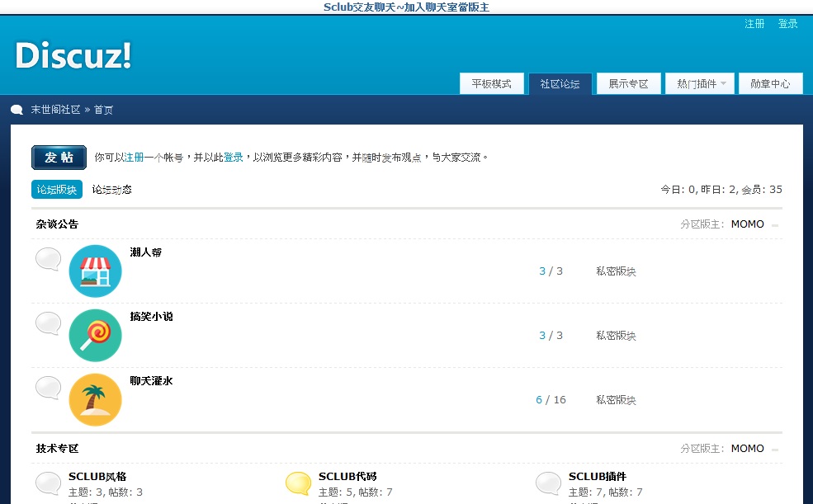Click the speech bubble beside 聊天灌水

pos(48,388)
